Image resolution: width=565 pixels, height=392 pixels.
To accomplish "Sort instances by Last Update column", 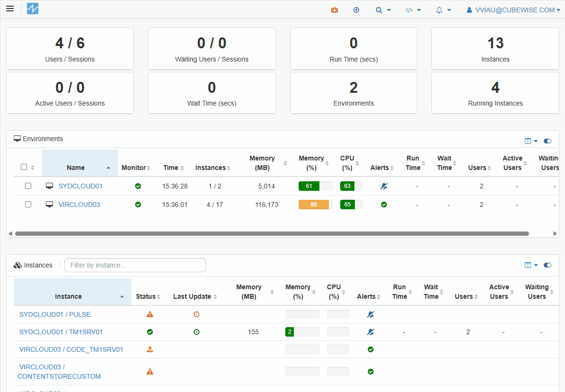I will (195, 296).
